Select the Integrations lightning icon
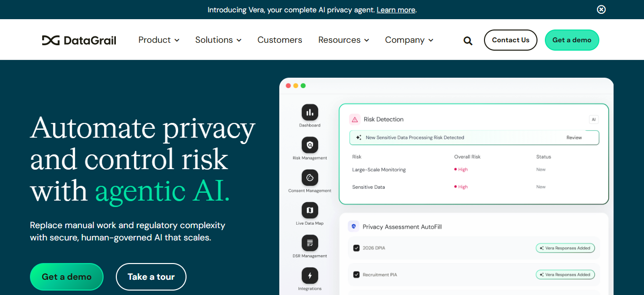 click(x=310, y=275)
